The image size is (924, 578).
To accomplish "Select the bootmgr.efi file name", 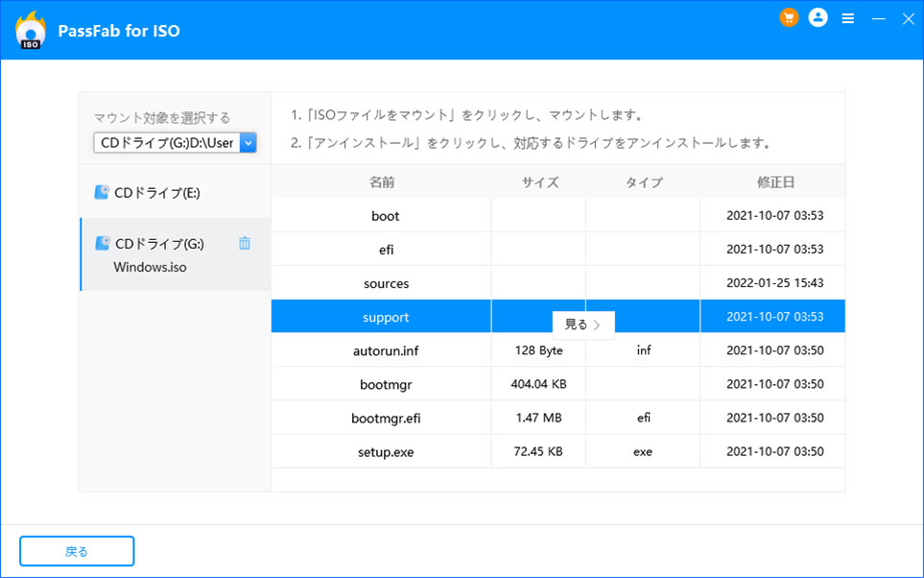I will click(x=386, y=419).
